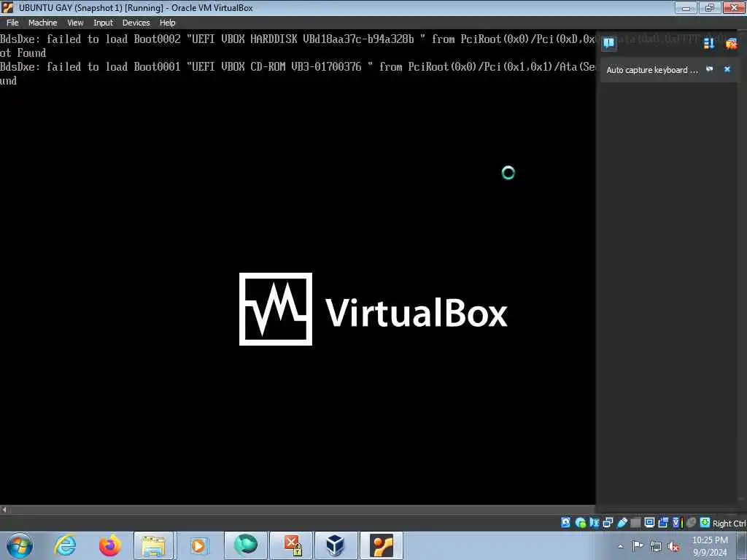Click the recording status bar icon
The height and width of the screenshot is (560, 747).
663,522
